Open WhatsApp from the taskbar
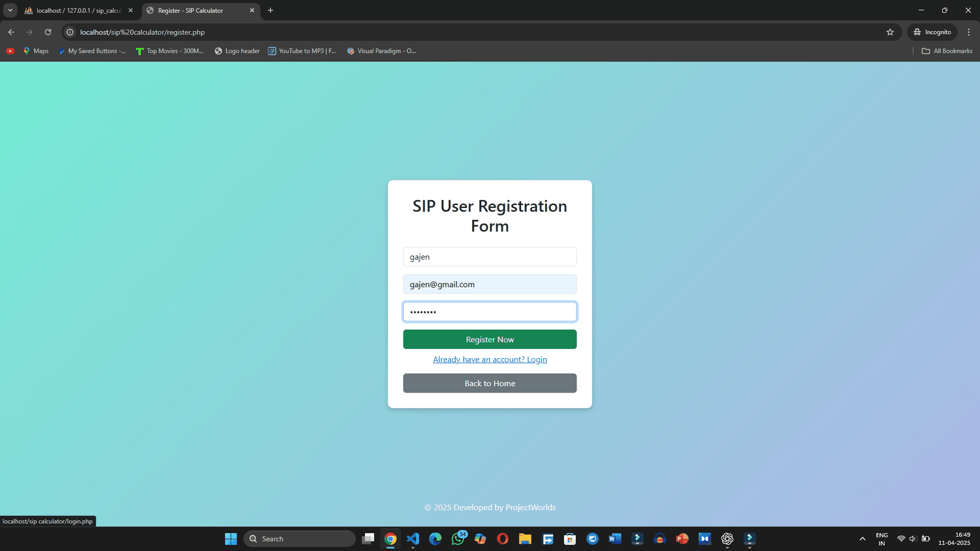This screenshot has width=980, height=551. pyautogui.click(x=458, y=539)
